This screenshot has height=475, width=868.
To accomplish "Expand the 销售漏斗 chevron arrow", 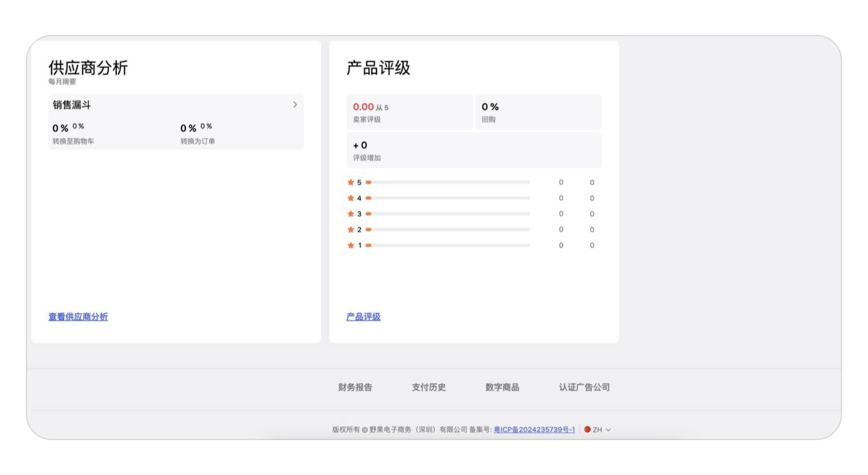I will 295,105.
